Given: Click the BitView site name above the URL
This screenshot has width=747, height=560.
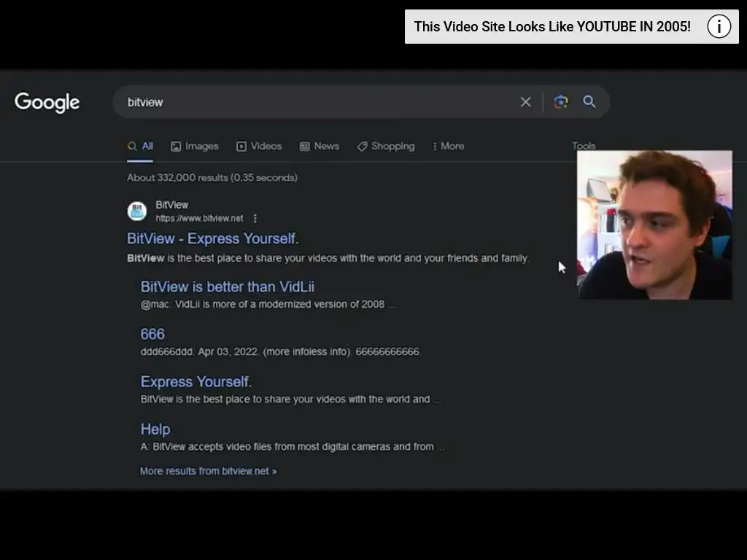Looking at the screenshot, I should 172,205.
